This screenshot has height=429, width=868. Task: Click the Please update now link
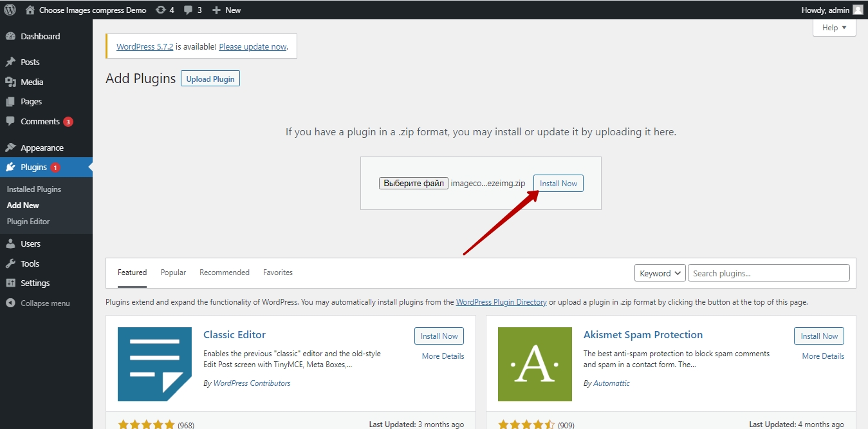tap(252, 47)
